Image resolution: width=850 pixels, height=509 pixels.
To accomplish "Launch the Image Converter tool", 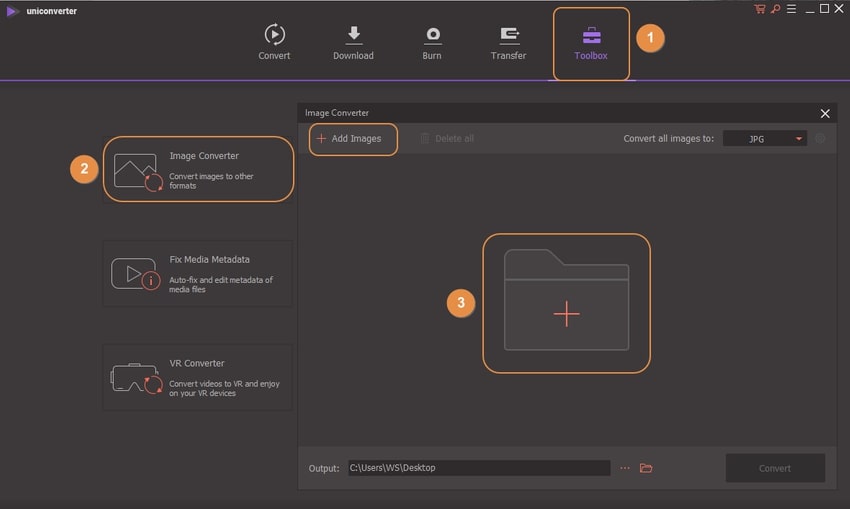I will 198,170.
